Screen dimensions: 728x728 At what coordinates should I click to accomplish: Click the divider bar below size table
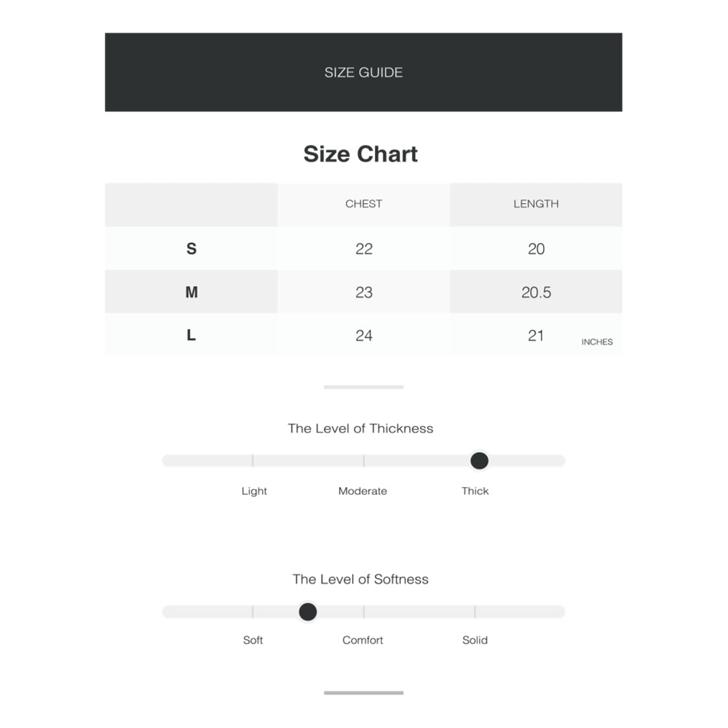coord(363,387)
